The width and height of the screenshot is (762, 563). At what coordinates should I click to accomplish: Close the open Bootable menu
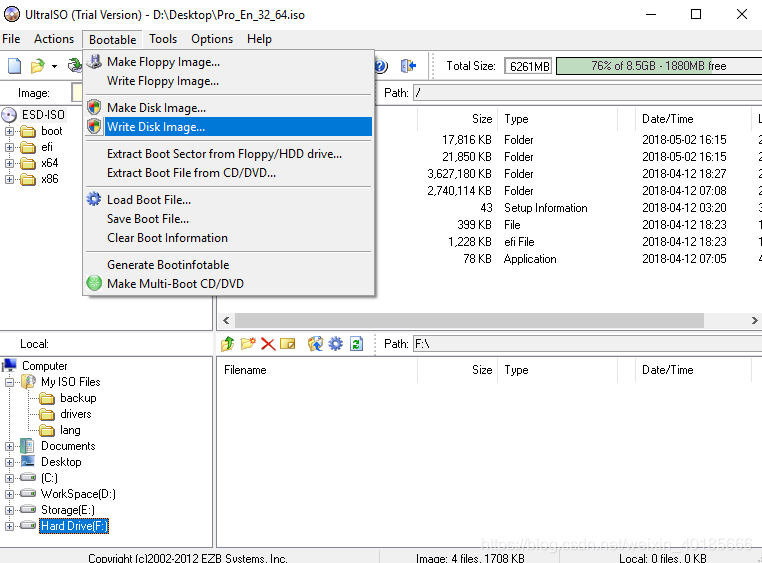113,39
